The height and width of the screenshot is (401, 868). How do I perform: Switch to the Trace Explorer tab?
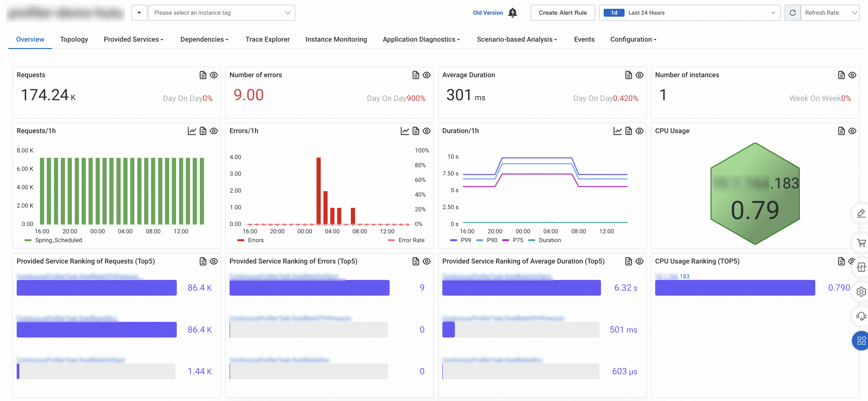click(x=268, y=39)
